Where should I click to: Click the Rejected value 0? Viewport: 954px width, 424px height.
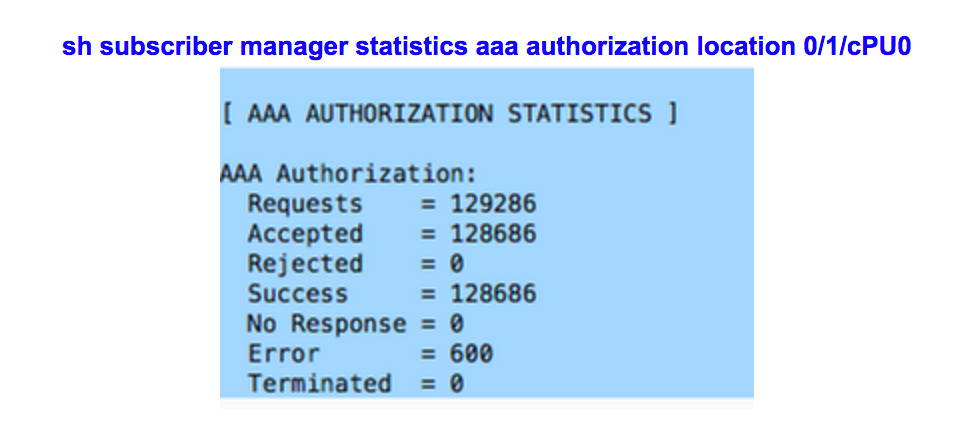coord(457,263)
